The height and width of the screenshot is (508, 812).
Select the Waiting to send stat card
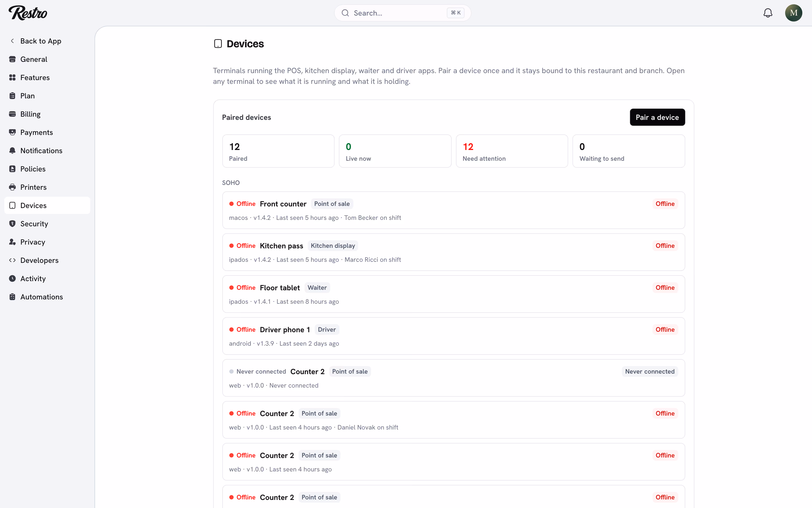point(628,151)
